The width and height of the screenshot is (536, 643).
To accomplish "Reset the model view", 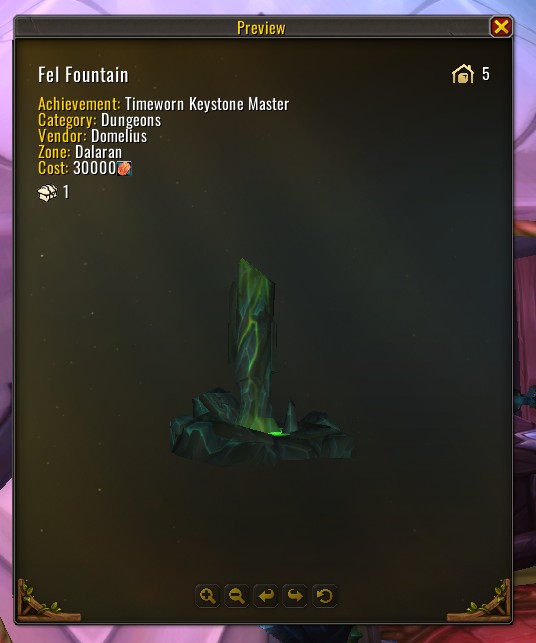I will point(324,595).
